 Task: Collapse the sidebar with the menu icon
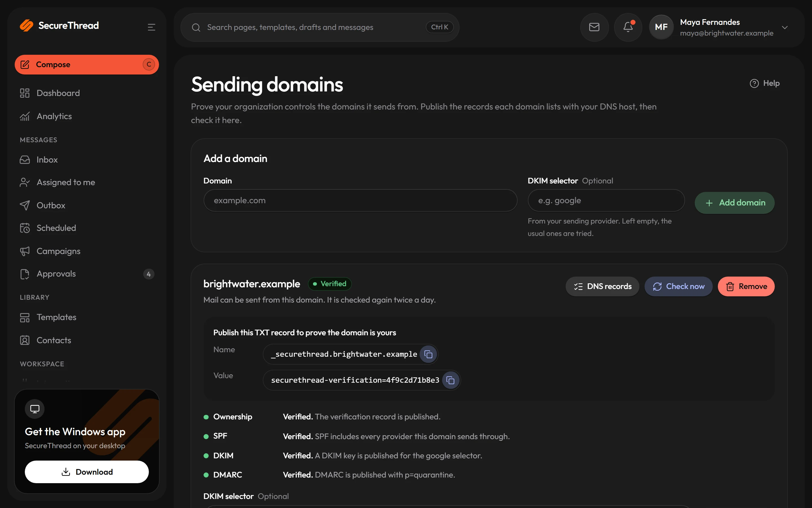[x=151, y=27]
